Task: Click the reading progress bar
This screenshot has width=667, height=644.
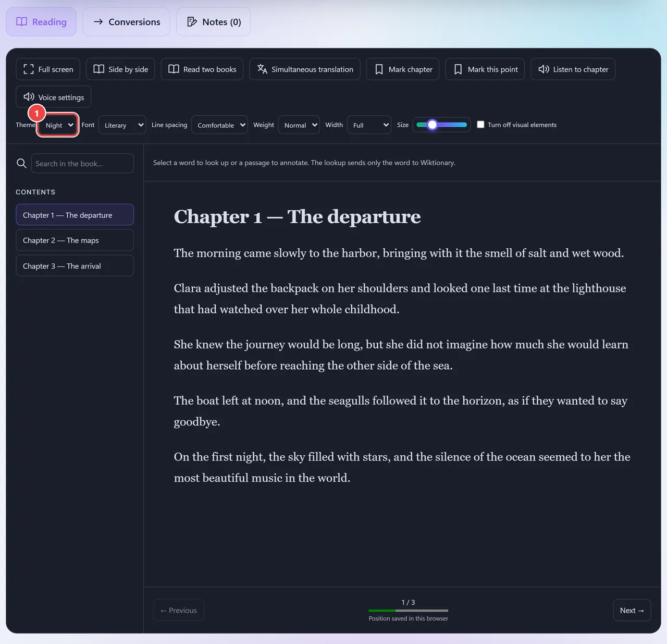Action: coord(409,611)
